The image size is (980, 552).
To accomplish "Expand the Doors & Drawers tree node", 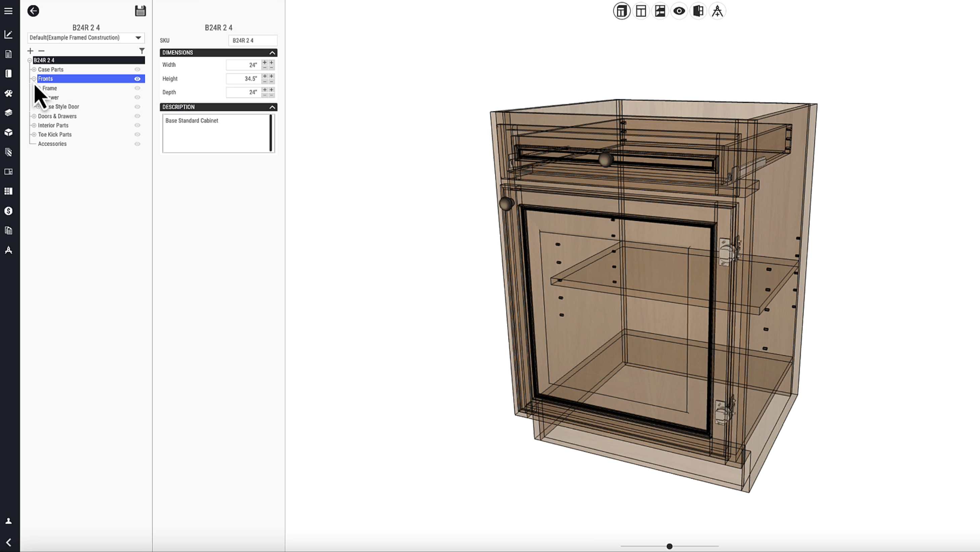I will (34, 116).
